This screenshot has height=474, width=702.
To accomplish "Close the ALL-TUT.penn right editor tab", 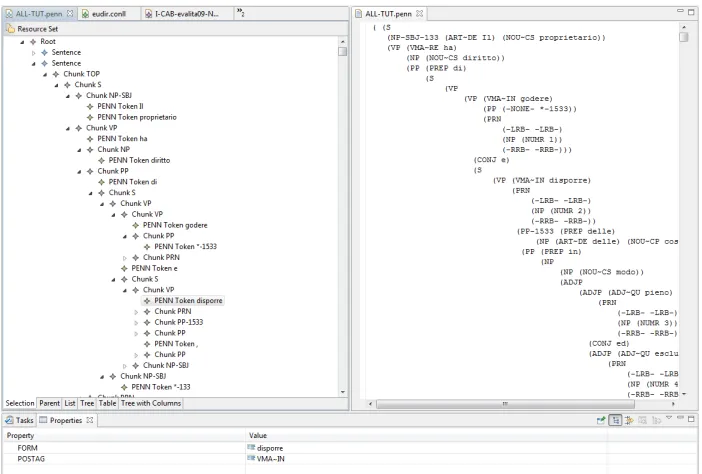I will point(419,13).
